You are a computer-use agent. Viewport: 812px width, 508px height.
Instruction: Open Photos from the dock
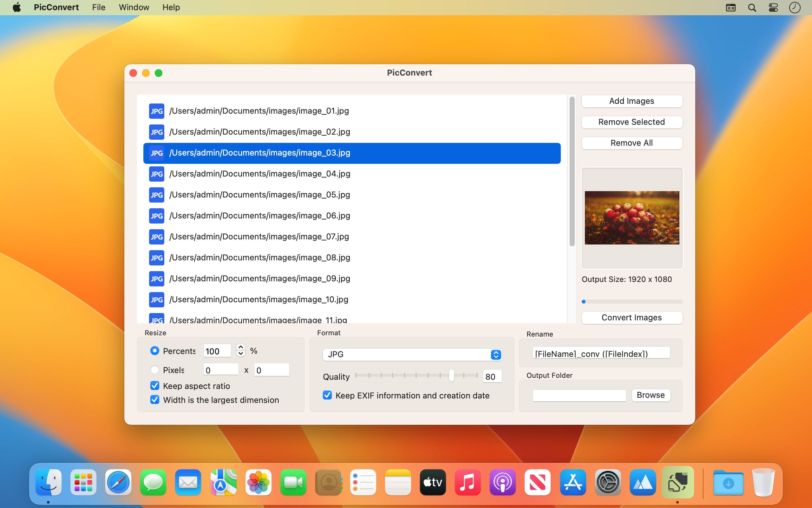[x=259, y=483]
